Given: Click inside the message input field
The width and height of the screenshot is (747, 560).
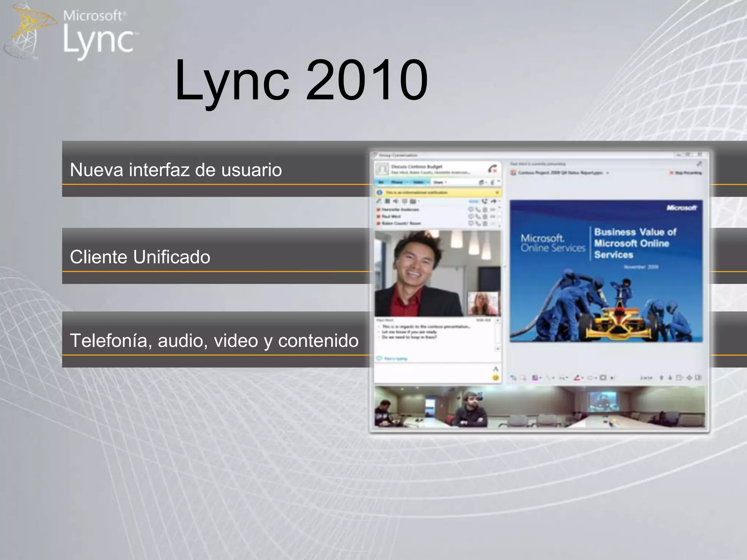Looking at the screenshot, I should (433, 373).
